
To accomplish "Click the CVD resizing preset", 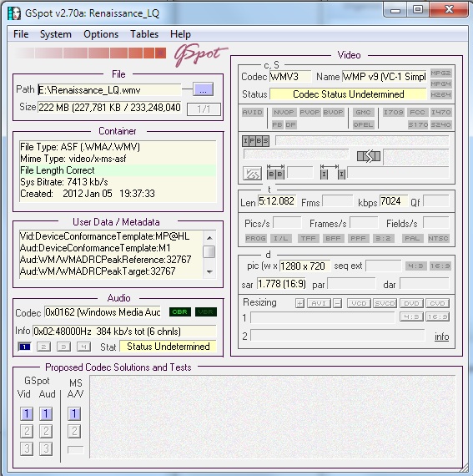I will [x=437, y=303].
